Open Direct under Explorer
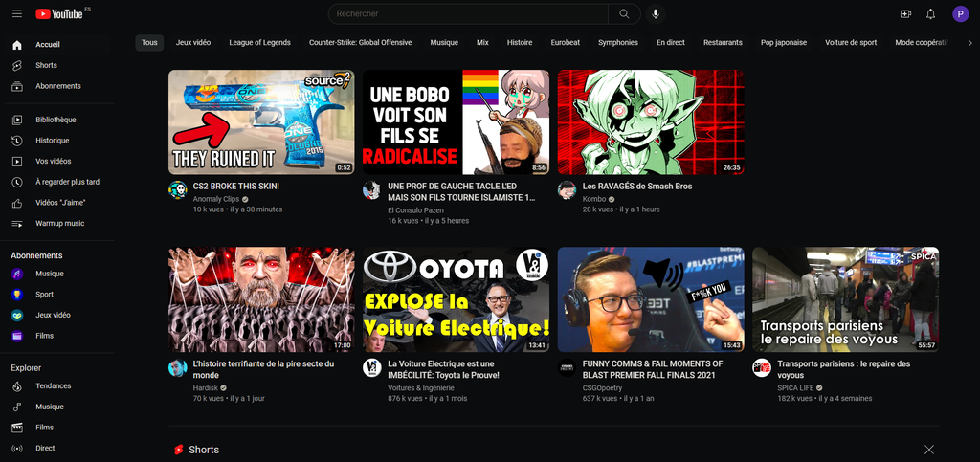The height and width of the screenshot is (462, 980). [57, 449]
